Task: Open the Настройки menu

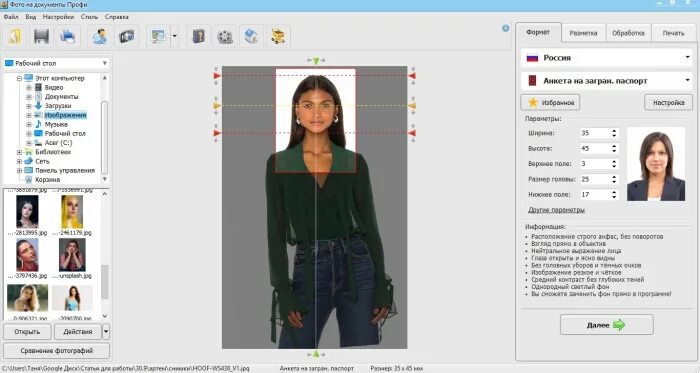Action: (x=58, y=17)
